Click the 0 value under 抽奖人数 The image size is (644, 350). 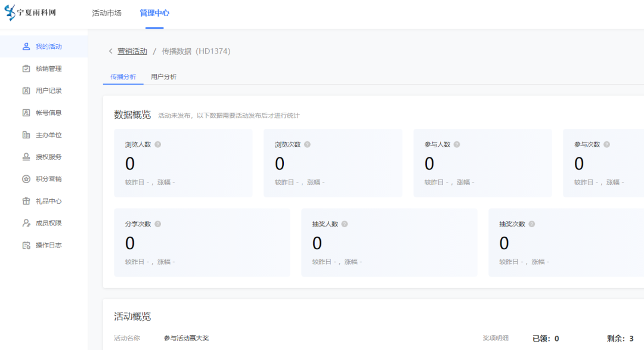(x=317, y=244)
